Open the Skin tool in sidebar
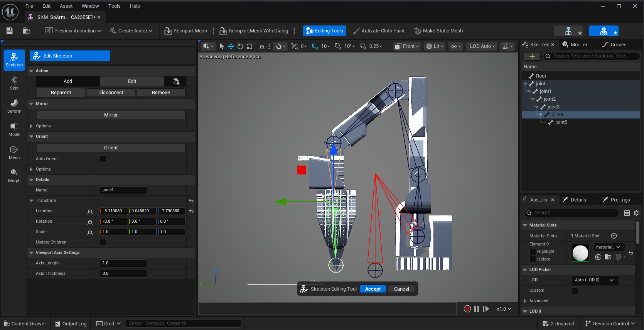 [14, 83]
